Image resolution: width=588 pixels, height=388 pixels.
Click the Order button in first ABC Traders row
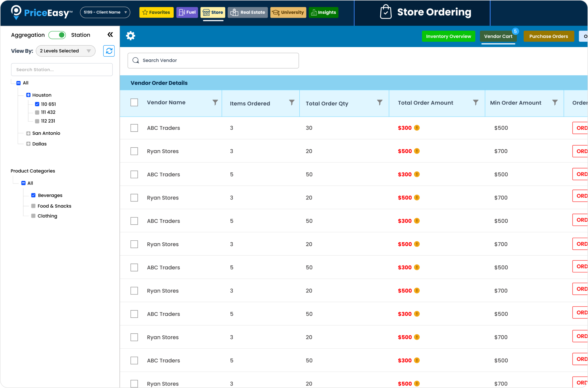(580, 128)
